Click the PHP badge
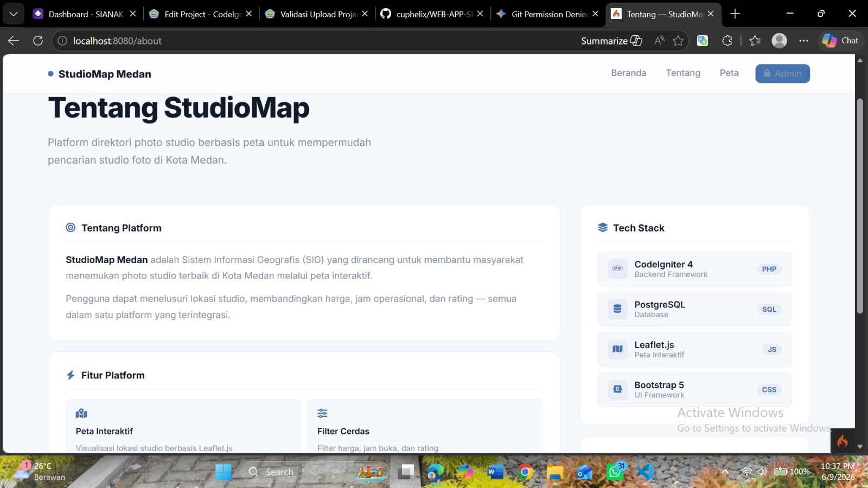Viewport: 868px width, 488px height. (x=769, y=269)
